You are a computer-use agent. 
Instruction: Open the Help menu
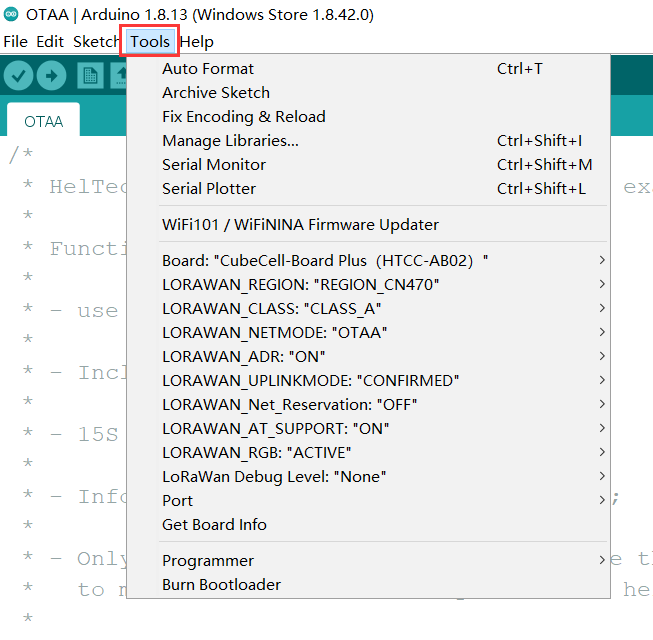(x=197, y=42)
